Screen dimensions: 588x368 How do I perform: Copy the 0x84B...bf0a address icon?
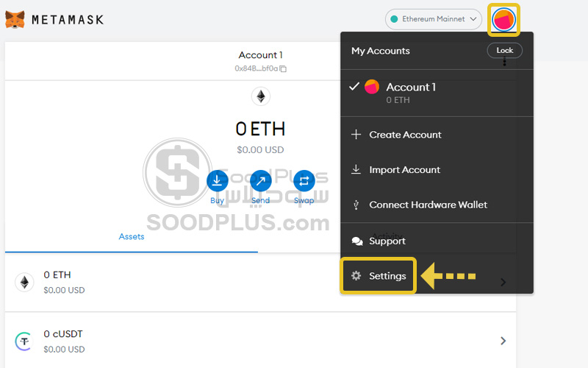[x=283, y=68]
